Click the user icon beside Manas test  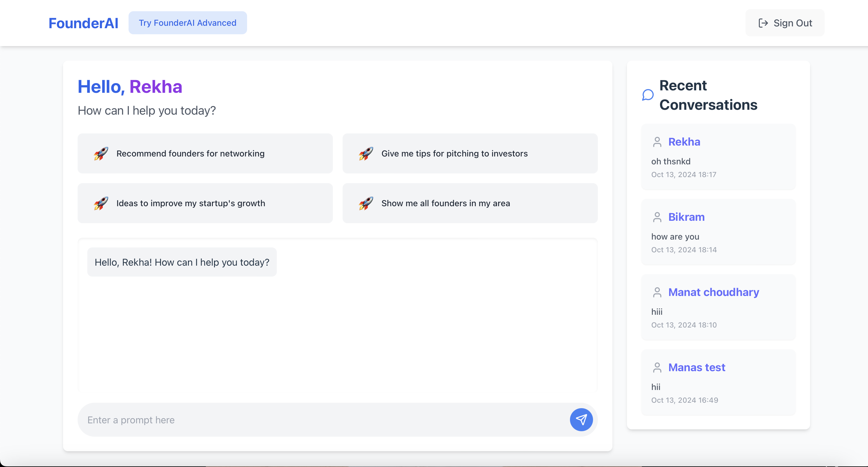[657, 367]
